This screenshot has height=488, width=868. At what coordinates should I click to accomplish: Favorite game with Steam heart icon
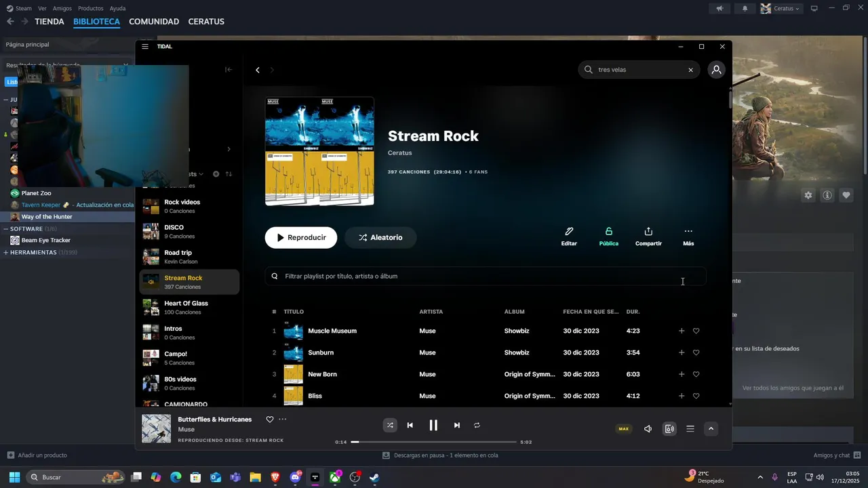point(846,195)
